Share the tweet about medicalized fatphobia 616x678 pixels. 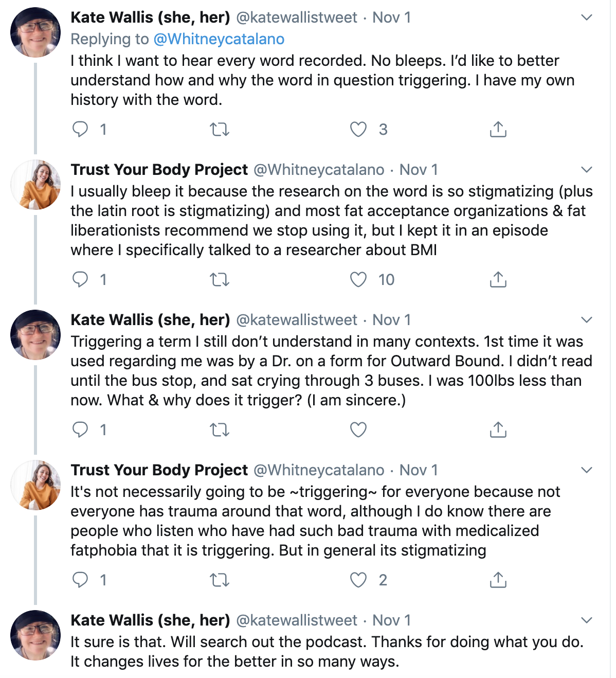coord(498,580)
